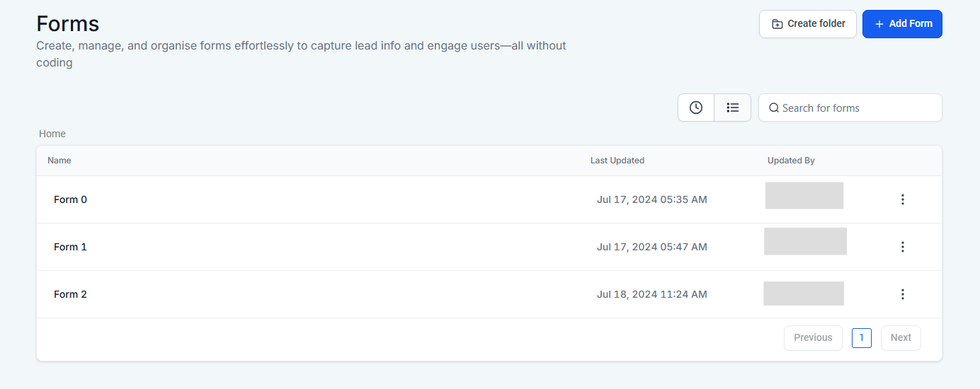Focus the Search for forms field
The image size is (980, 389).
click(857, 108)
